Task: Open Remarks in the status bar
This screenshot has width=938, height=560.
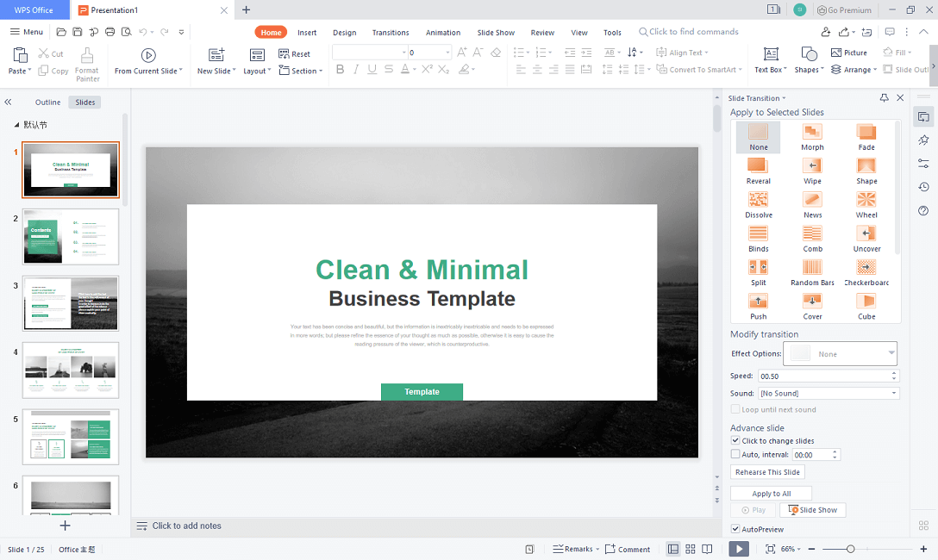Action: click(576, 549)
